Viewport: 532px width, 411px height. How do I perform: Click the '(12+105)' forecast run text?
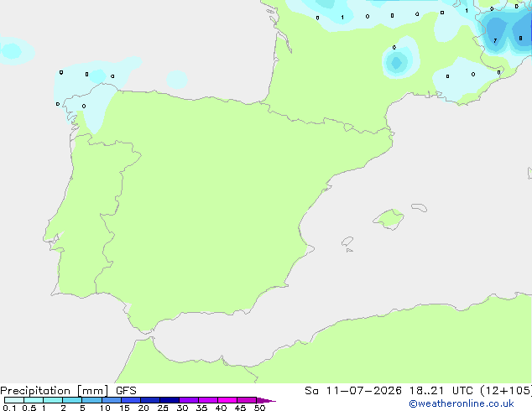coord(506,391)
